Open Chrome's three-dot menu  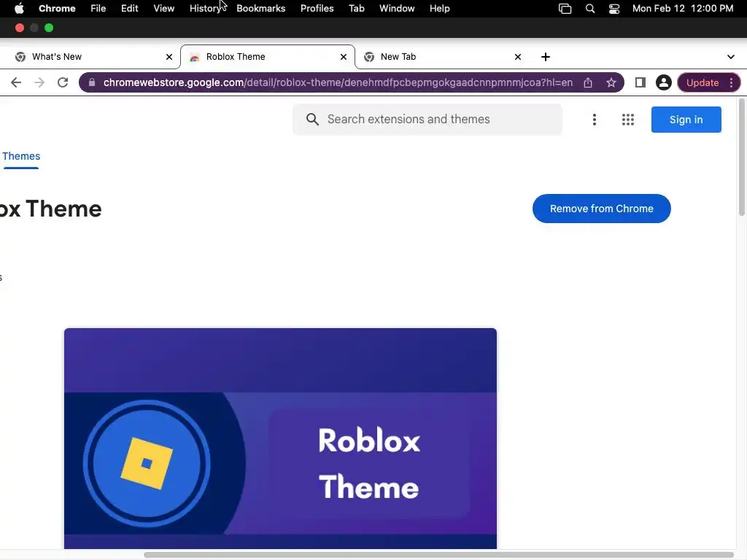tap(731, 82)
